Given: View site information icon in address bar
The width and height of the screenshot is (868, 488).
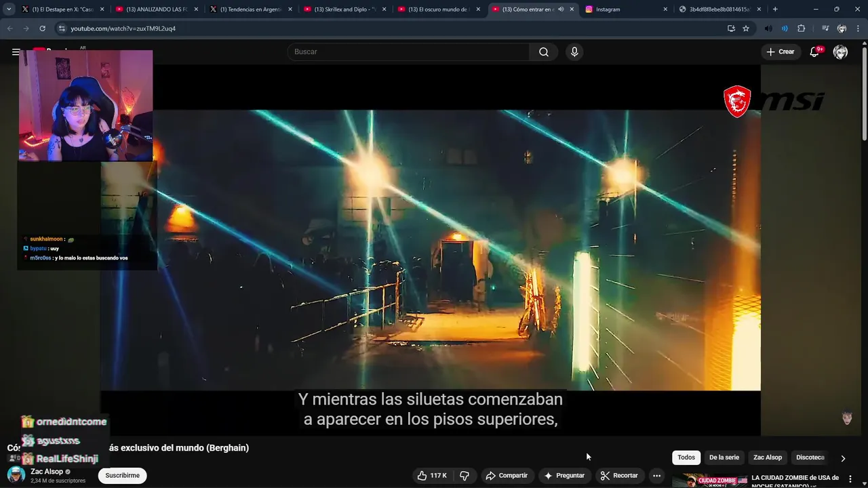Looking at the screenshot, I should [x=62, y=28].
